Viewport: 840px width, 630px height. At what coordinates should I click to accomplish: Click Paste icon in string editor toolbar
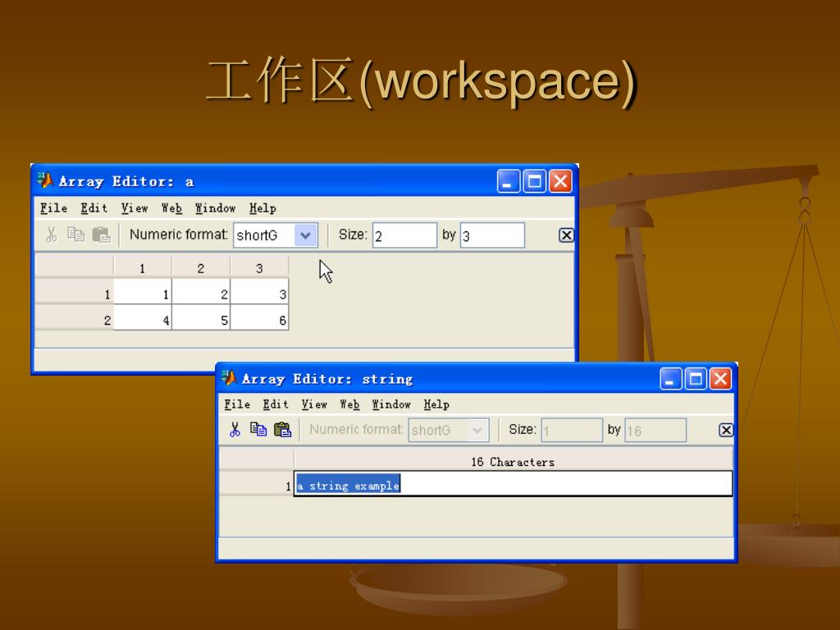click(282, 430)
